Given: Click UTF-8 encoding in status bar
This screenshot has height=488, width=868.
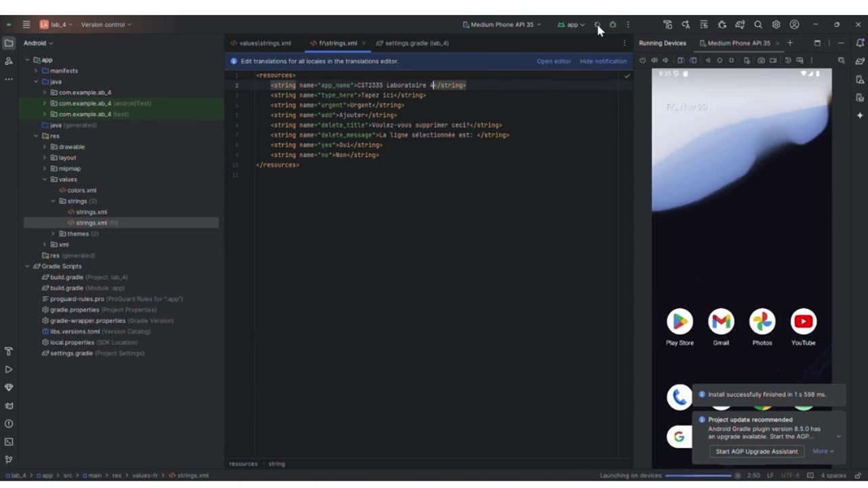Looking at the screenshot, I should click(790, 475).
